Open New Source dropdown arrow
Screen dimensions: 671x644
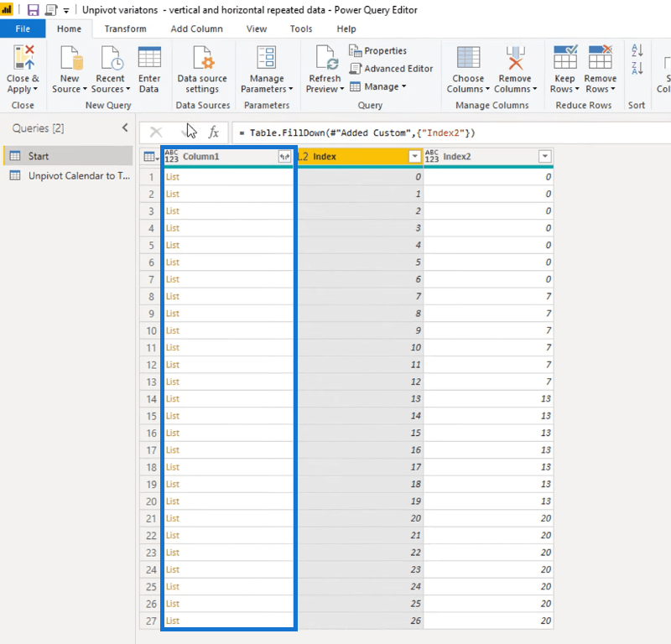point(85,89)
